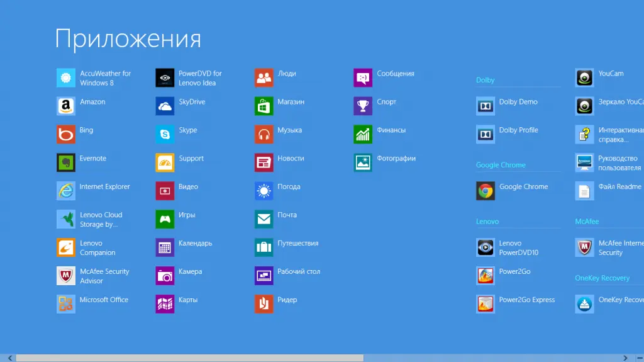Viewport: 644px width, 362px height.
Task: Open the Support app icon
Action: pyautogui.click(x=165, y=162)
